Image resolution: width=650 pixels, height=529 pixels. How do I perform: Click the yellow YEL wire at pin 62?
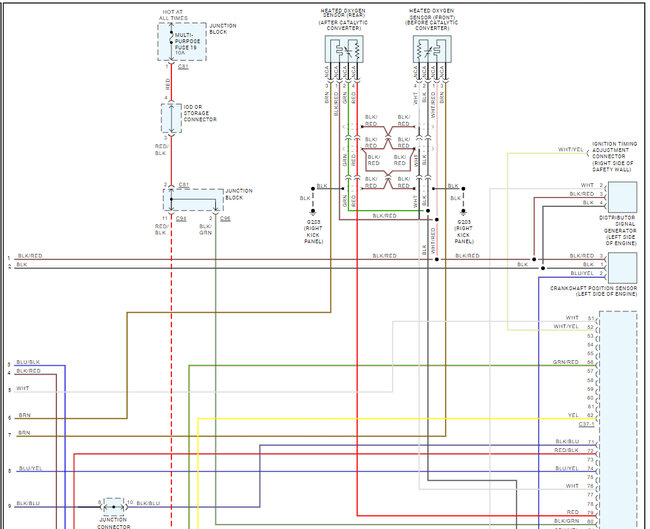tap(400, 415)
